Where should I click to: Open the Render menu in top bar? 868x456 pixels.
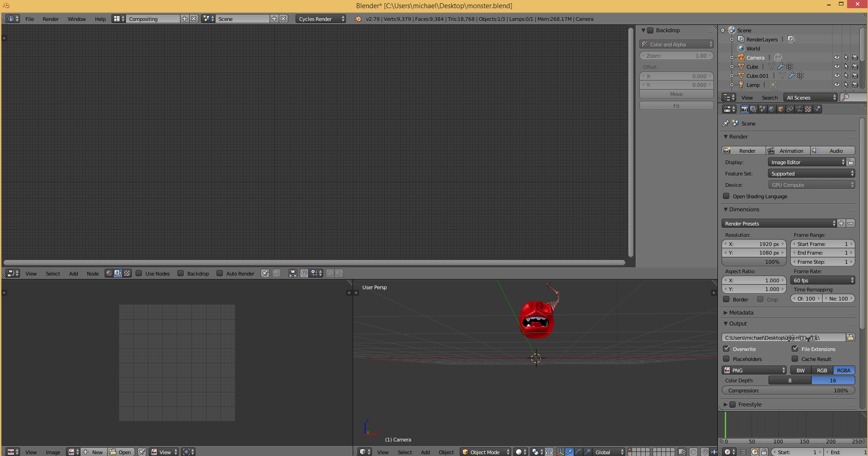click(50, 19)
